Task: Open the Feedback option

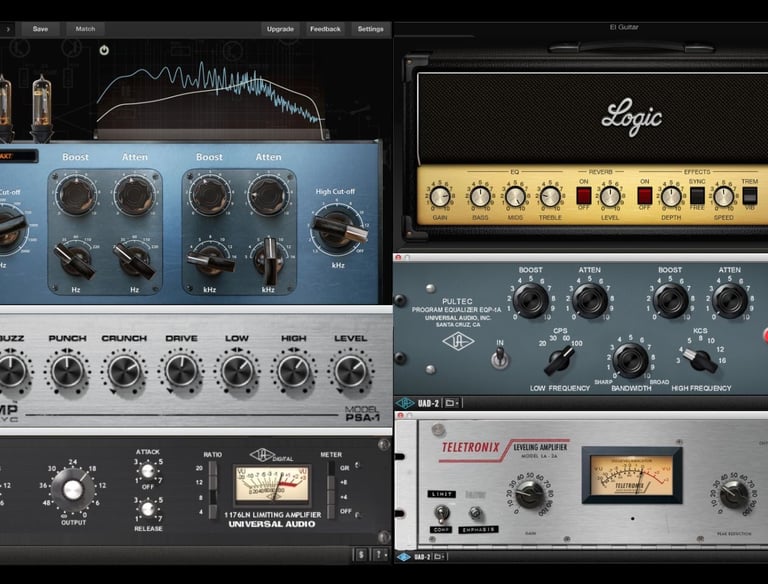Action: pyautogui.click(x=325, y=29)
